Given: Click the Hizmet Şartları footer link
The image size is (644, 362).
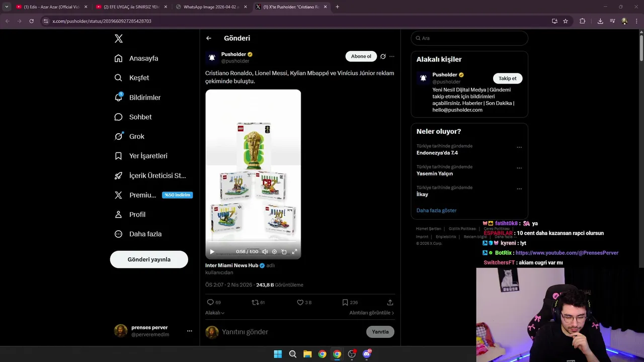Looking at the screenshot, I should tap(428, 229).
